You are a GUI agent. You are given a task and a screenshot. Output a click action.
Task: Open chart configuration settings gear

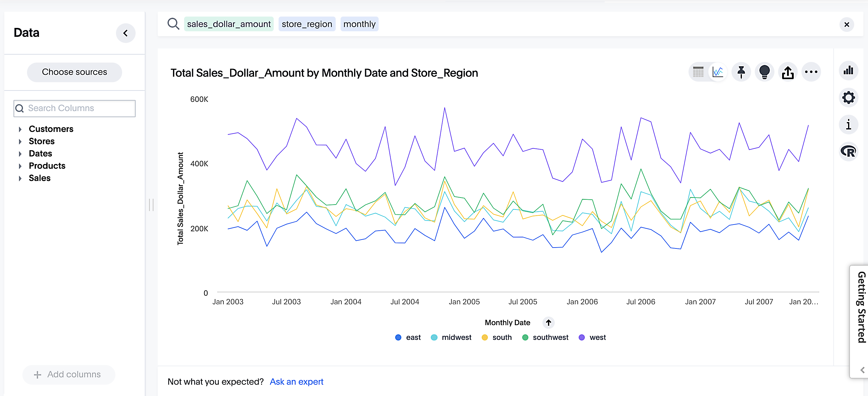point(849,98)
